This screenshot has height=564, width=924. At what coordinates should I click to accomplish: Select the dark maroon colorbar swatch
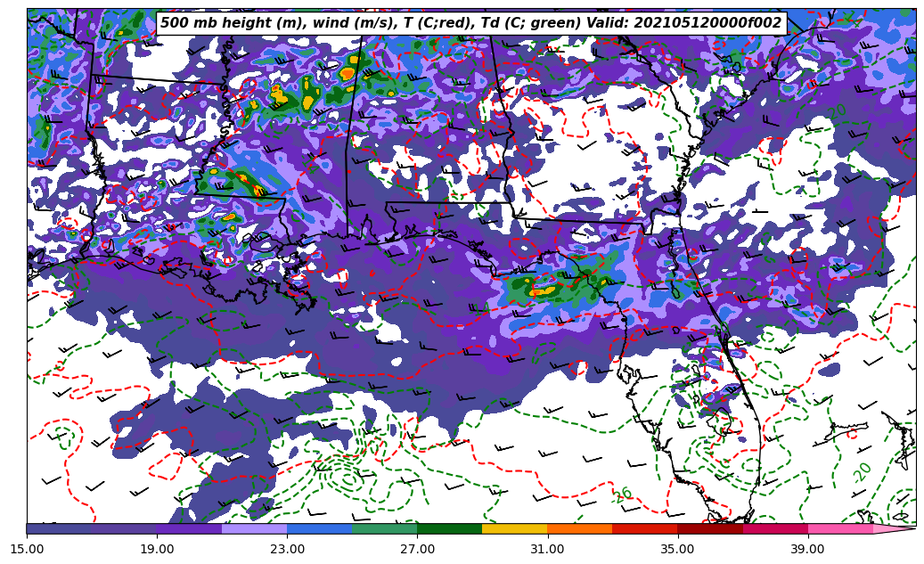709,528
